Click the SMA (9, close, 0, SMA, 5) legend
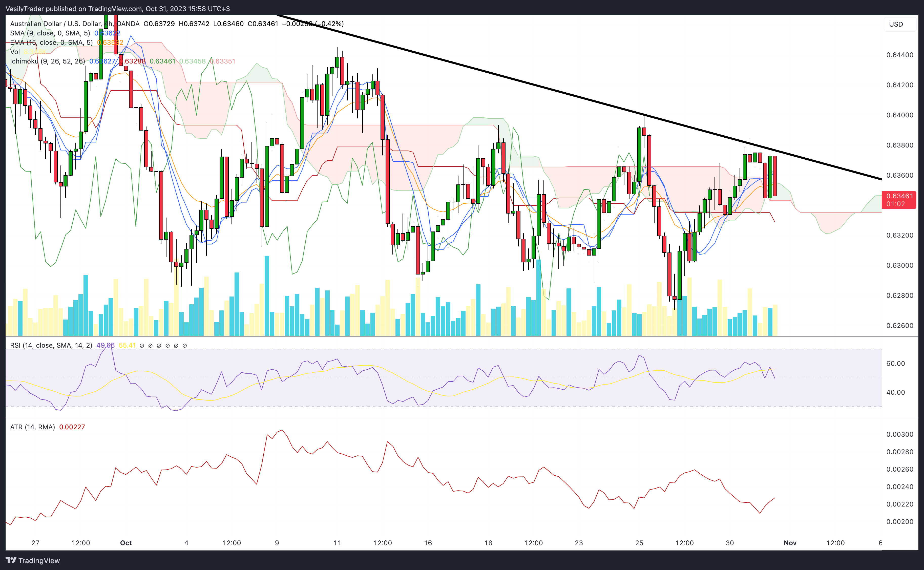The width and height of the screenshot is (924, 570). [50, 33]
